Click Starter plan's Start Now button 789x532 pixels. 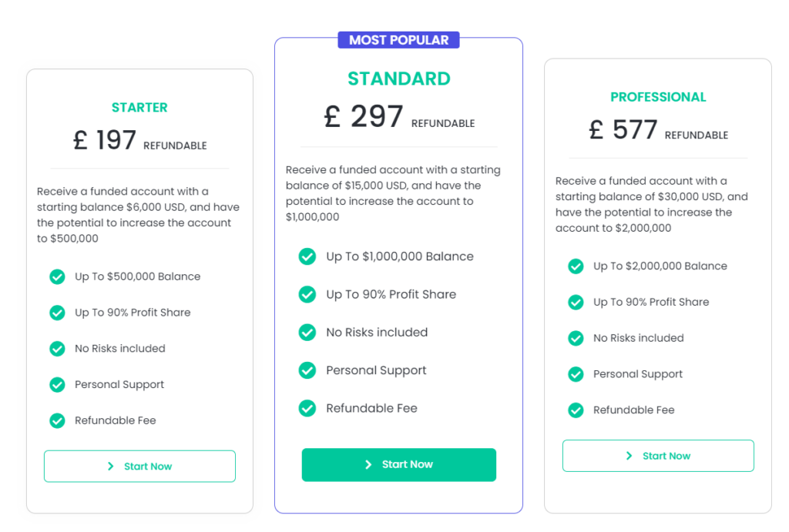[x=139, y=466]
